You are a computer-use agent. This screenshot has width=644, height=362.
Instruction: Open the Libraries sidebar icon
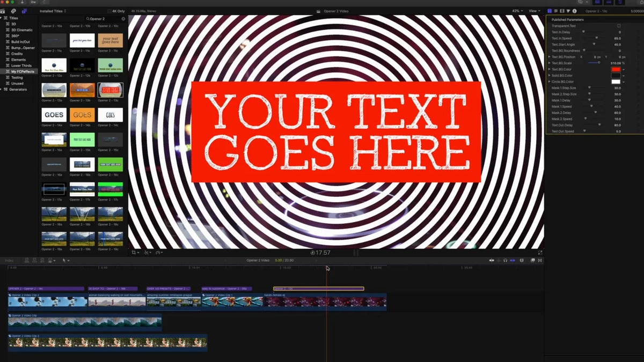click(x=3, y=11)
